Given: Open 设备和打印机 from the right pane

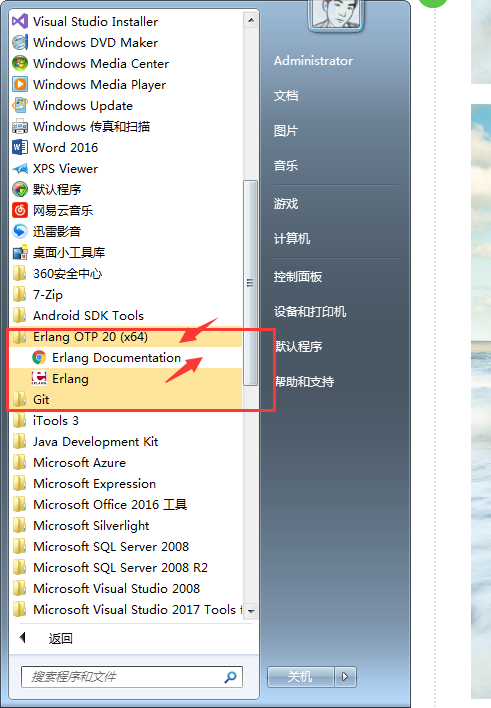Looking at the screenshot, I should pos(310,312).
